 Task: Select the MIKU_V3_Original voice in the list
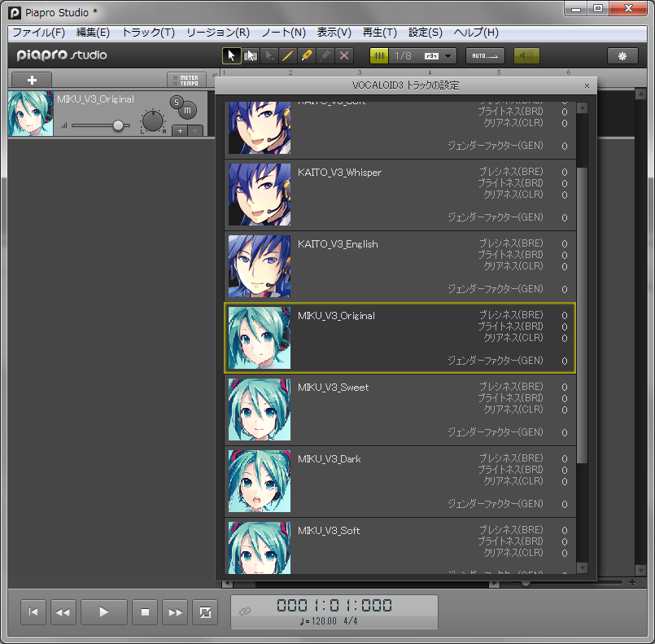[x=400, y=338]
